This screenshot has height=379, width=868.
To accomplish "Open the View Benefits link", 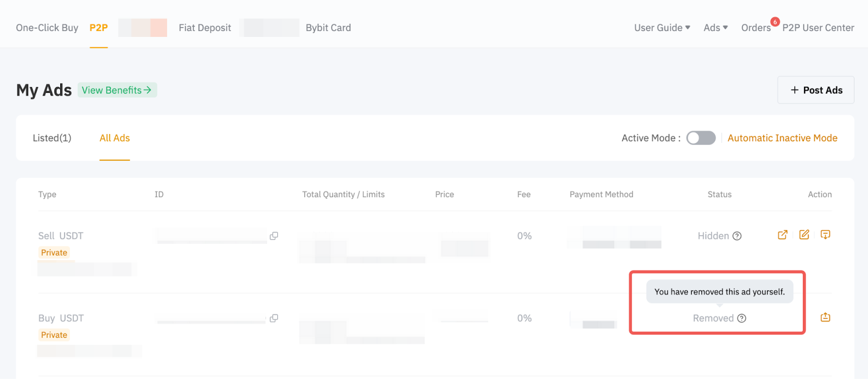I will [117, 90].
